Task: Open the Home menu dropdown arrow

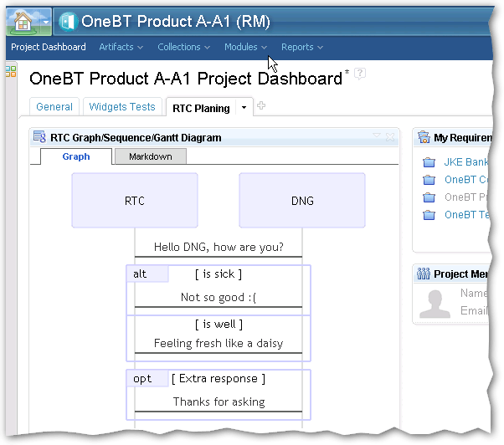Action: click(x=46, y=22)
